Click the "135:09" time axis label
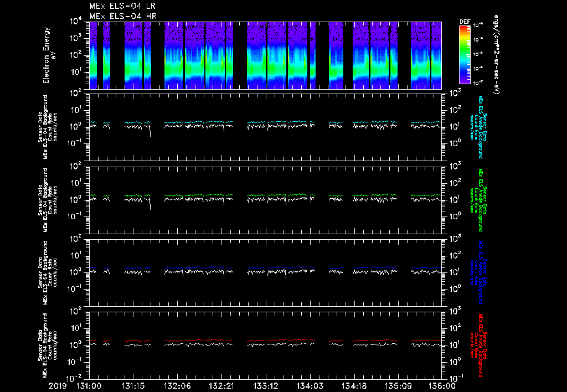The image size is (567, 392). 398,386
